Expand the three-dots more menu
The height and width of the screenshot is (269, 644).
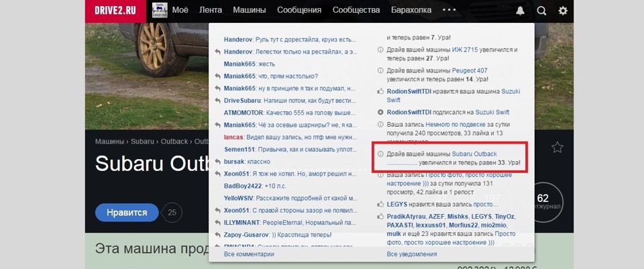[449, 10]
